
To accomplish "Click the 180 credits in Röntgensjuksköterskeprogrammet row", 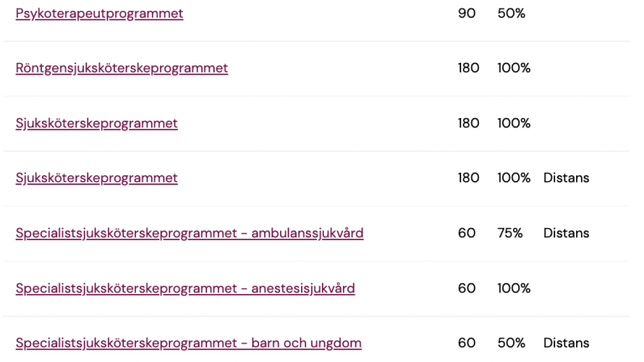I will click(469, 68).
